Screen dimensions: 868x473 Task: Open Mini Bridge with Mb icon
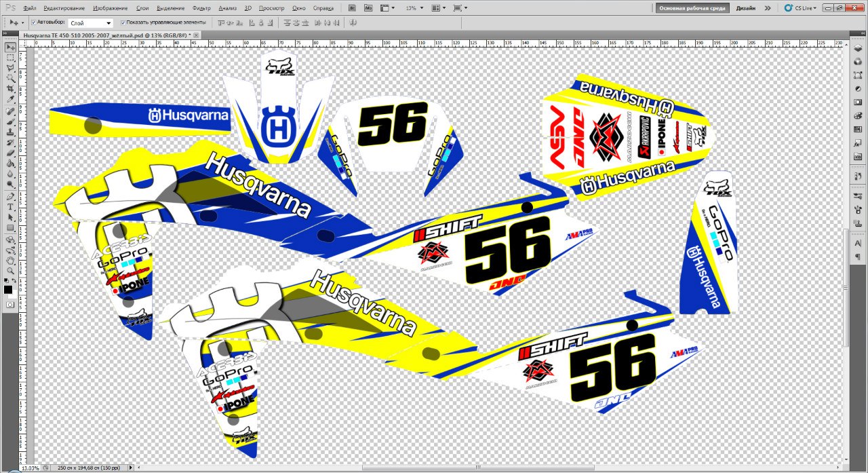(x=368, y=8)
